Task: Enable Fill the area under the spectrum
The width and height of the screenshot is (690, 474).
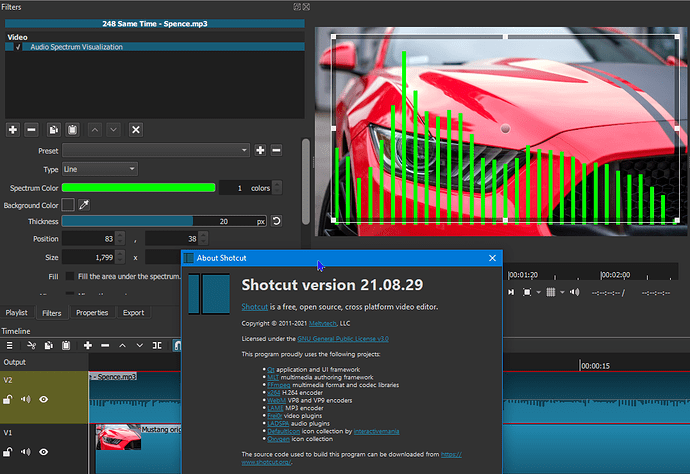Action: (x=70, y=276)
